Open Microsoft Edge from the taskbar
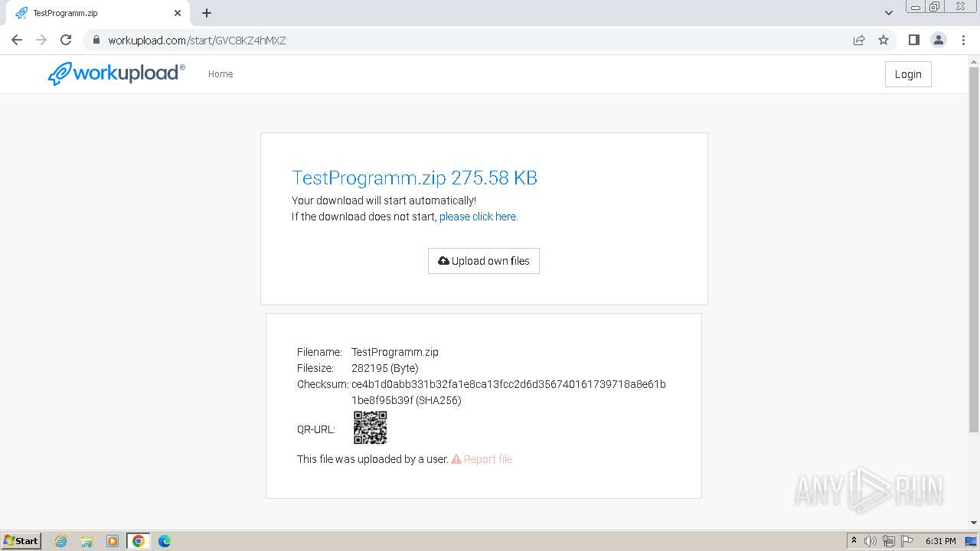The width and height of the screenshot is (980, 551). coord(165,541)
